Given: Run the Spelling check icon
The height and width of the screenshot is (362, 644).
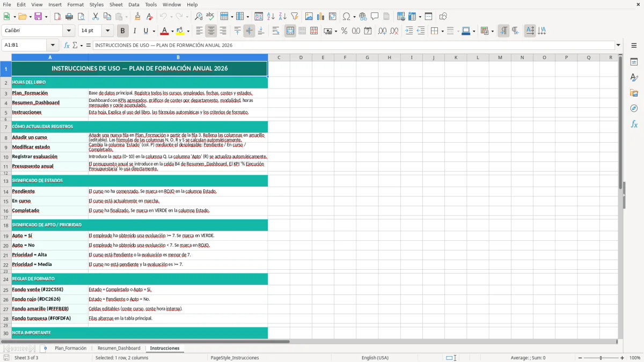Looking at the screenshot, I should point(210,17).
